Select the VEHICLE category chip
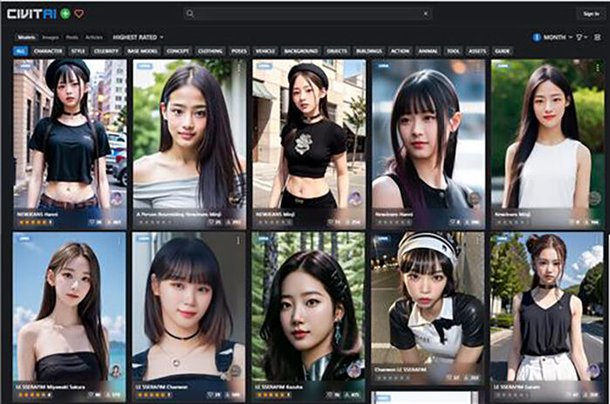 (x=265, y=51)
